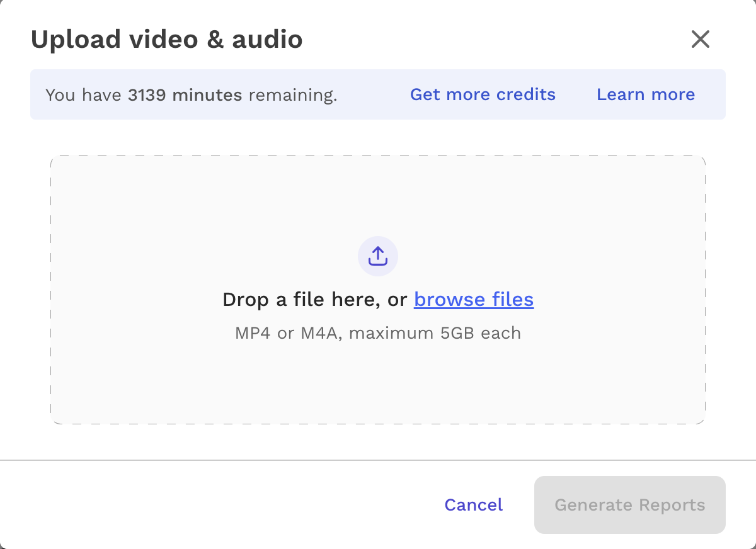Click the "MP4 or M4A, maximum 5GB each" hint

tap(377, 332)
